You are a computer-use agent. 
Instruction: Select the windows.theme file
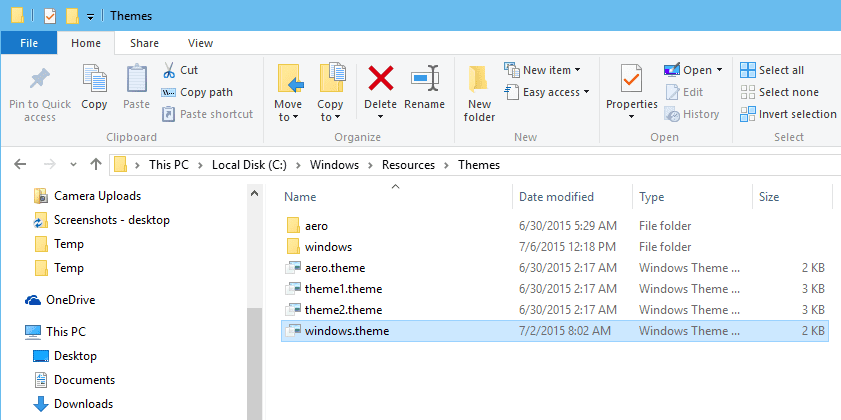[x=555, y=331]
